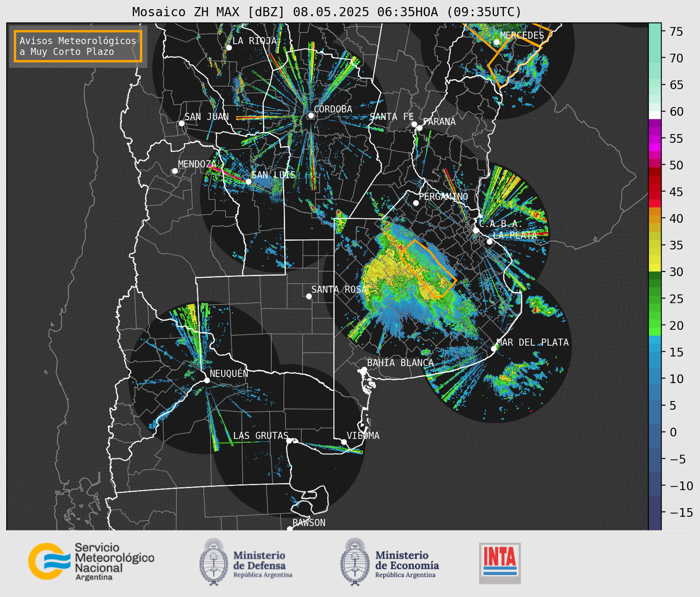Viewport: 700px width, 597px height.
Task: Click the SANTA ROSA city marker dot
Action: point(309,296)
